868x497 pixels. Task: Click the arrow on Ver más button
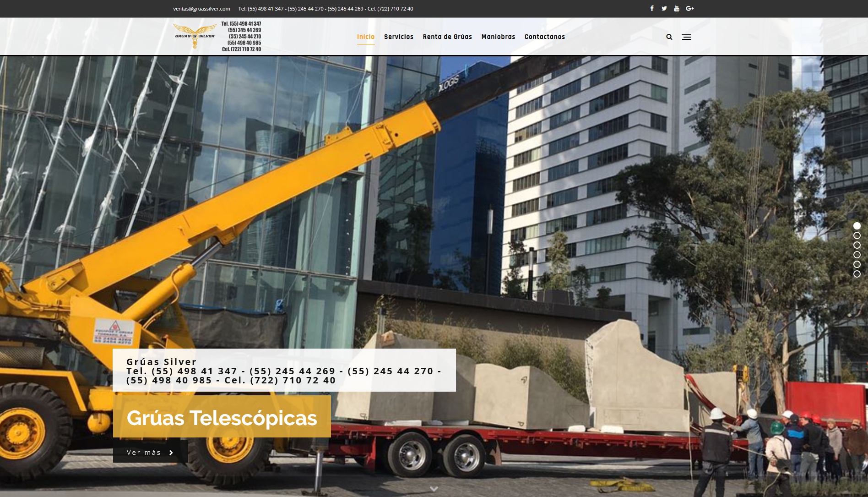[x=171, y=453]
